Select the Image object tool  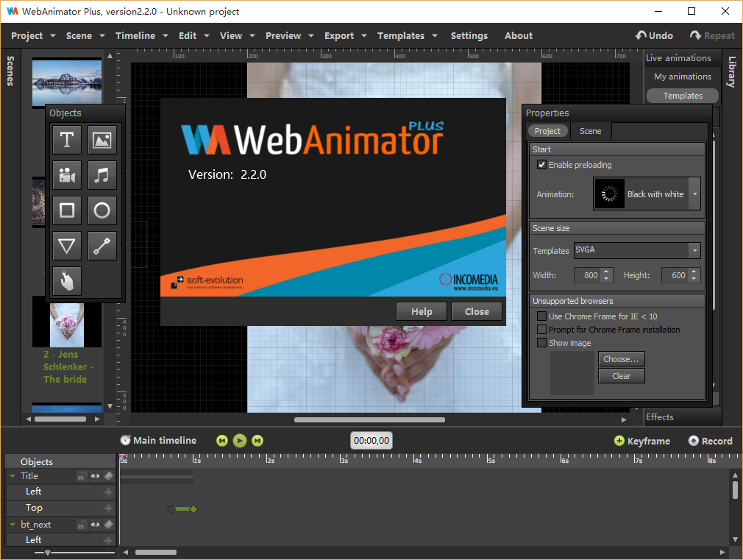click(x=102, y=139)
